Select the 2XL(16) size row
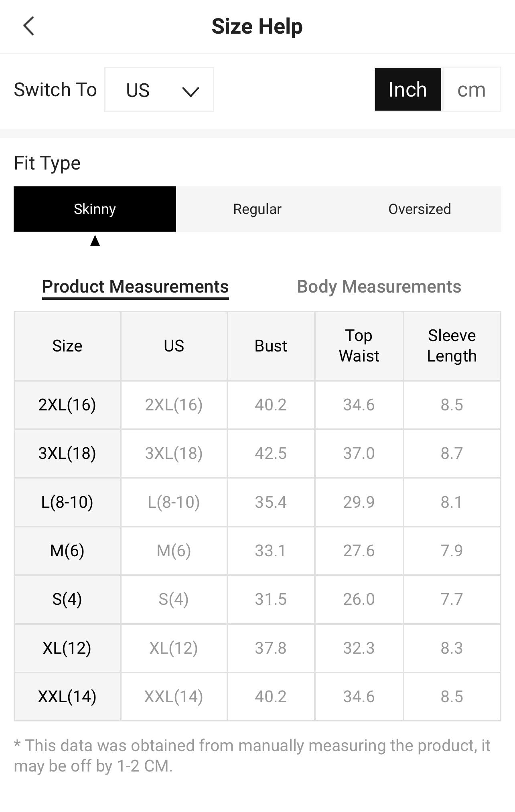Screen dimensions: 515x812 click(67, 405)
